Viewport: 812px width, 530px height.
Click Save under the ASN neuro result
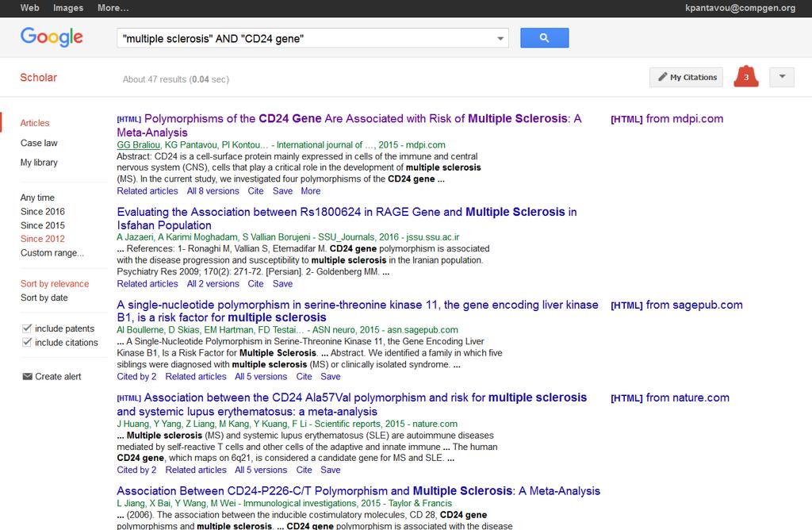(331, 377)
